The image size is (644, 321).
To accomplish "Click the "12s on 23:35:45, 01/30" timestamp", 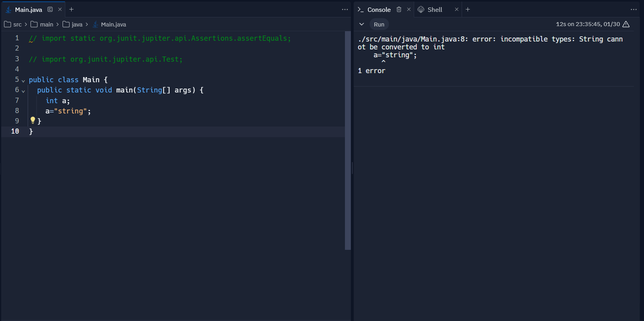I will (588, 24).
